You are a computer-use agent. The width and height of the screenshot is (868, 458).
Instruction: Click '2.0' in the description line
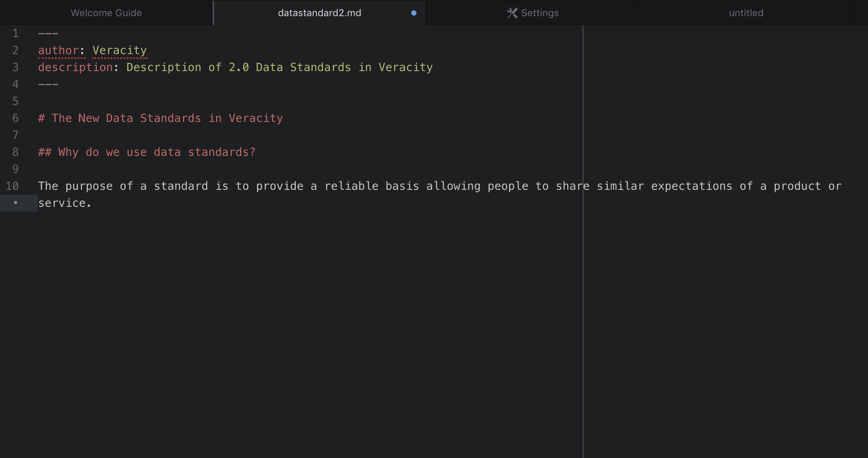tap(239, 67)
